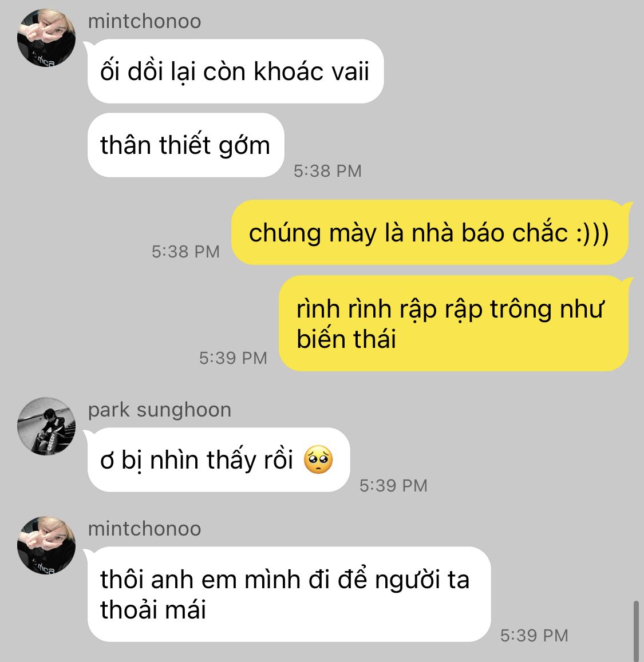Tap the sender name park sunghoon
644x662 pixels.
pos(160,410)
